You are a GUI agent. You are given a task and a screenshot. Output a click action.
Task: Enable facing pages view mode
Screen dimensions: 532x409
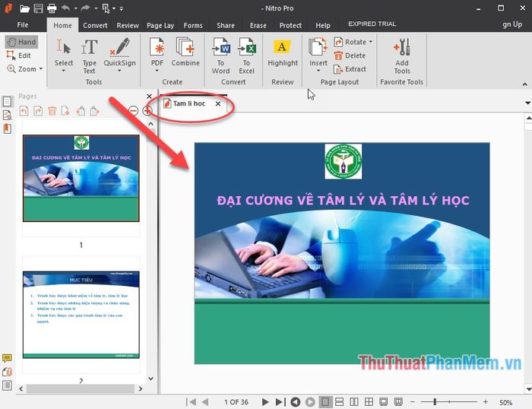coord(354,402)
